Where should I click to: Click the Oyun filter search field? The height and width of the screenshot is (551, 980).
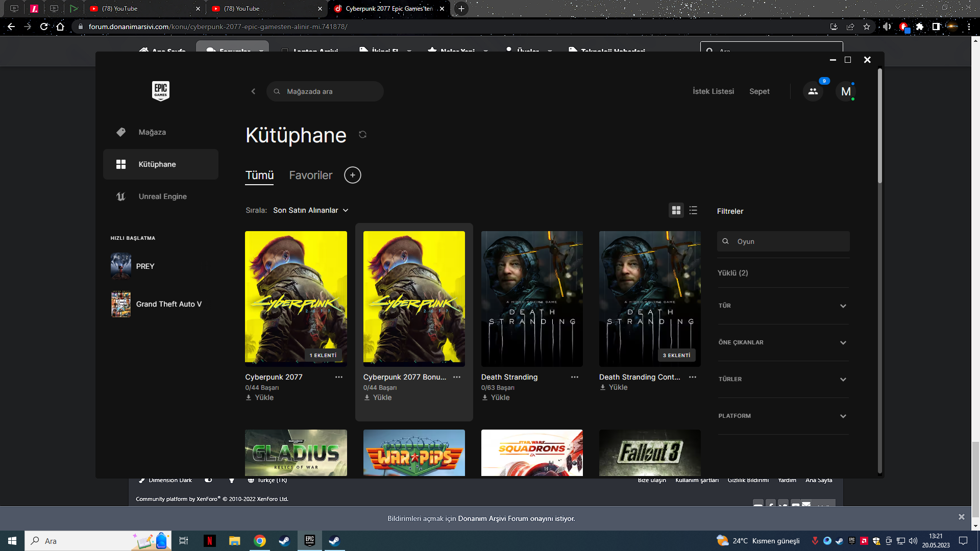click(783, 241)
